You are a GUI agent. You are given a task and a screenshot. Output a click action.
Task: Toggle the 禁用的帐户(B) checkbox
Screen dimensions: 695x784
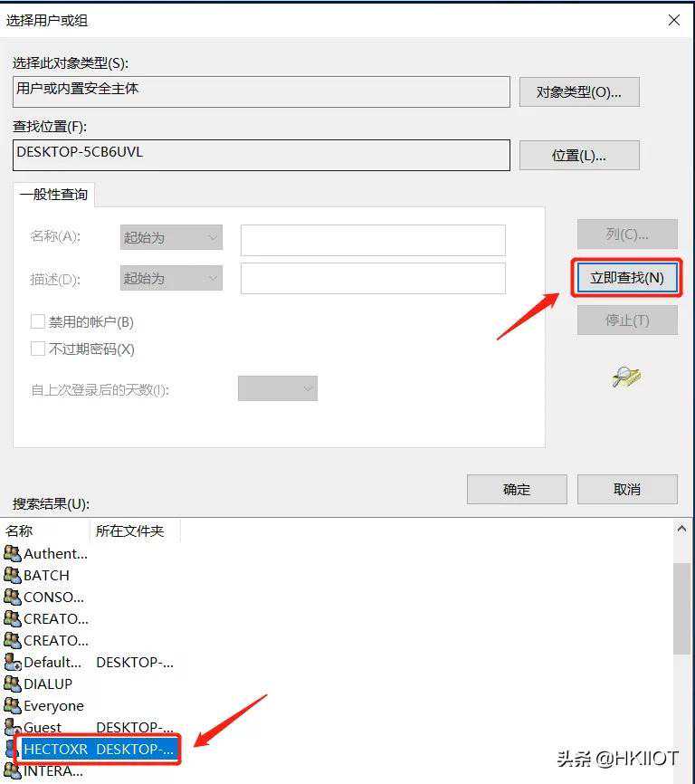37,321
